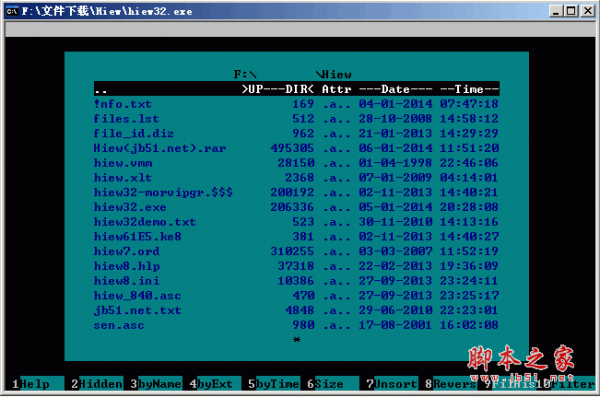Click the current path F:\ \Hiew label
The width and height of the screenshot is (600, 397).
click(293, 74)
